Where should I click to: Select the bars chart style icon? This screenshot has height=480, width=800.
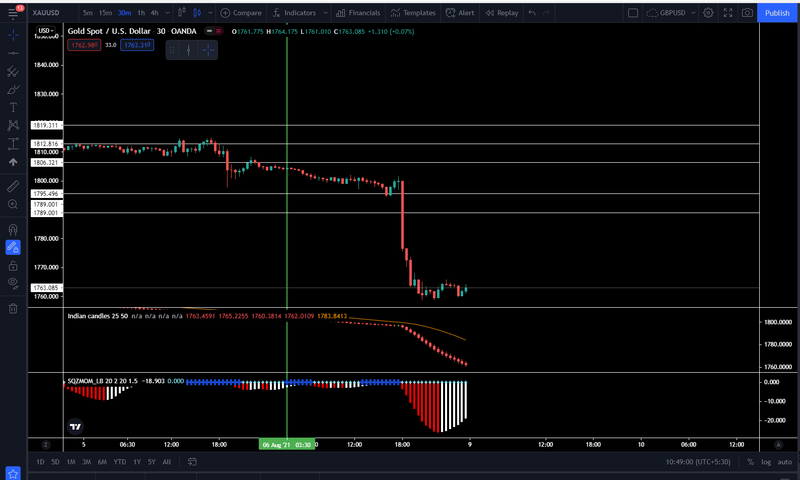(182, 13)
